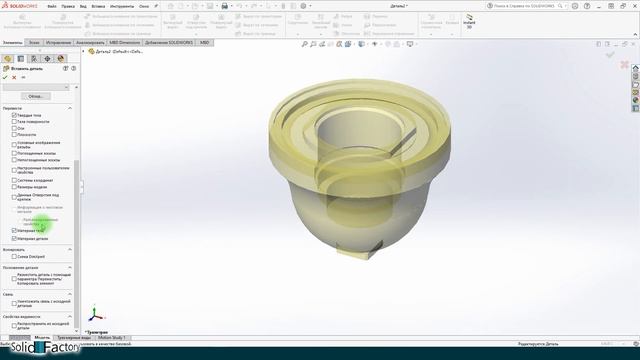The image size is (640, 360).
Task: Open the File Explorer folder task pane icon
Action: tap(636, 84)
